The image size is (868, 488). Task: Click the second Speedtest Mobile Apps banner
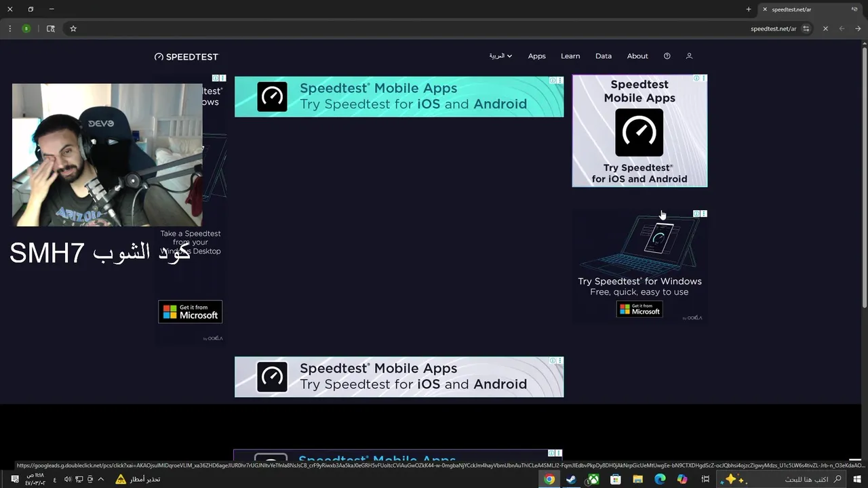coord(399,377)
